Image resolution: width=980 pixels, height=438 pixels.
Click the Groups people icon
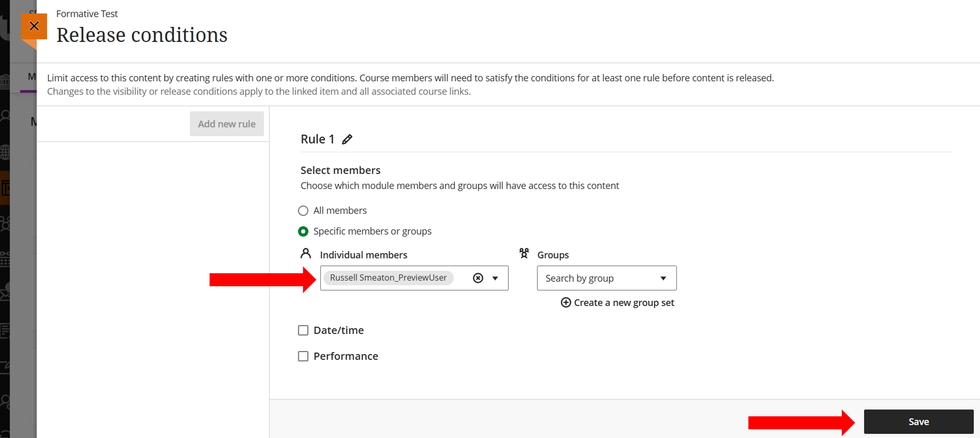point(524,254)
